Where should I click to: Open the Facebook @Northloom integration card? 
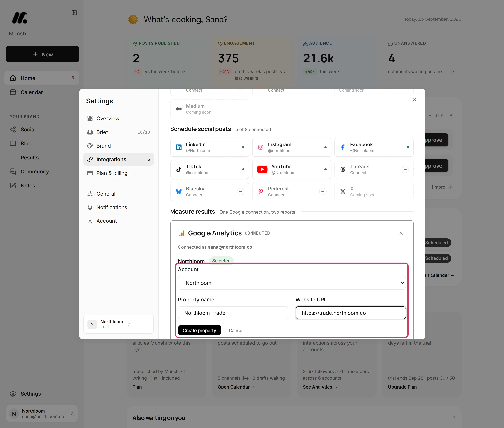374,147
